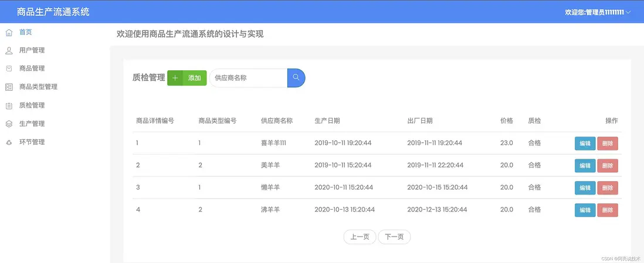
Task: Click the production management layers icon
Action: click(x=9, y=124)
